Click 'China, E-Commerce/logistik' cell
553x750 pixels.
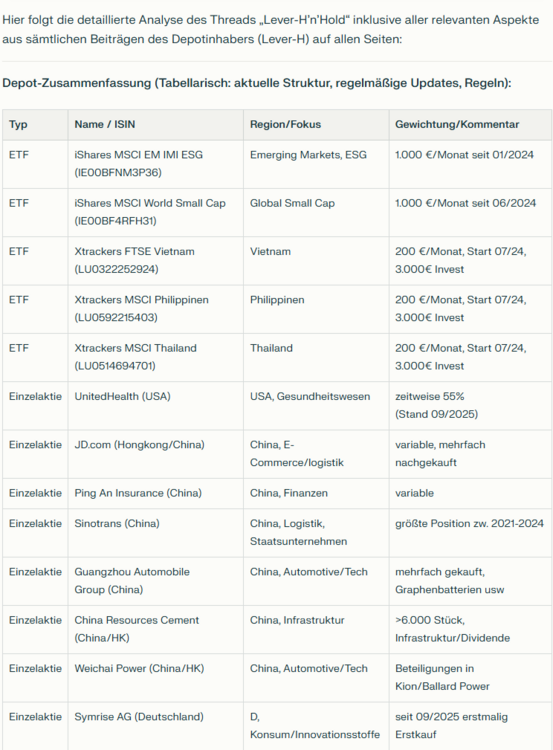pyautogui.click(x=316, y=454)
